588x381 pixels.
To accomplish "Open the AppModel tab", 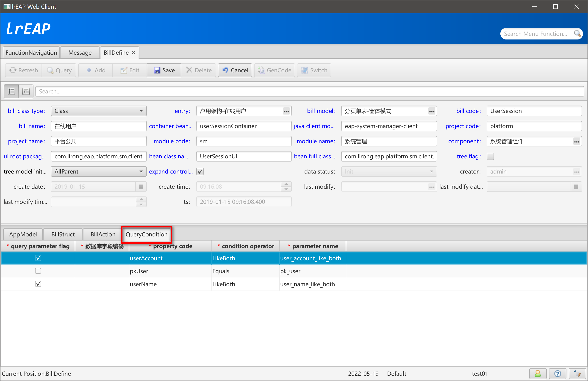I will 23,234.
